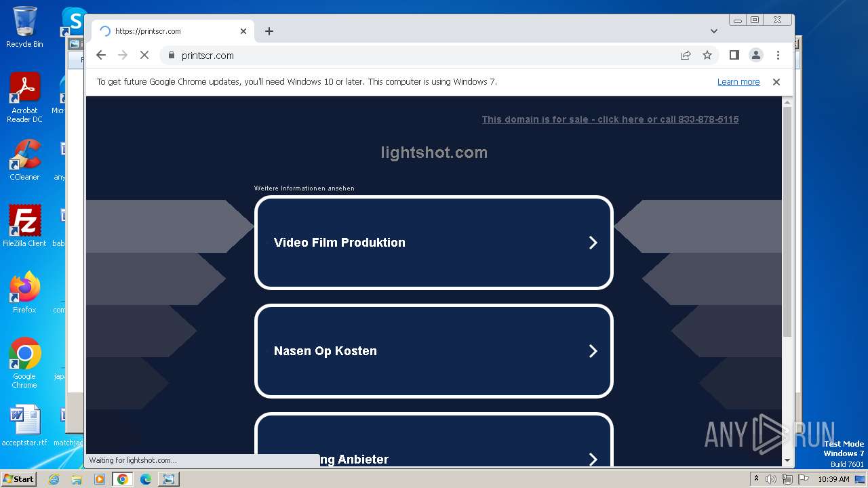Image resolution: width=868 pixels, height=488 pixels.
Task: Click the lightshot.com heading
Action: coord(434,152)
